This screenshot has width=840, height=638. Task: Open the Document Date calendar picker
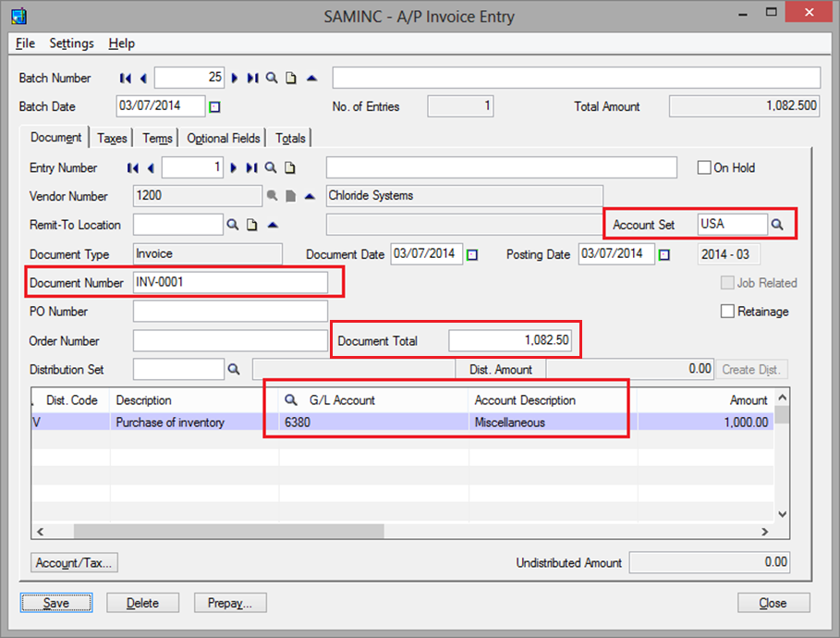472,254
